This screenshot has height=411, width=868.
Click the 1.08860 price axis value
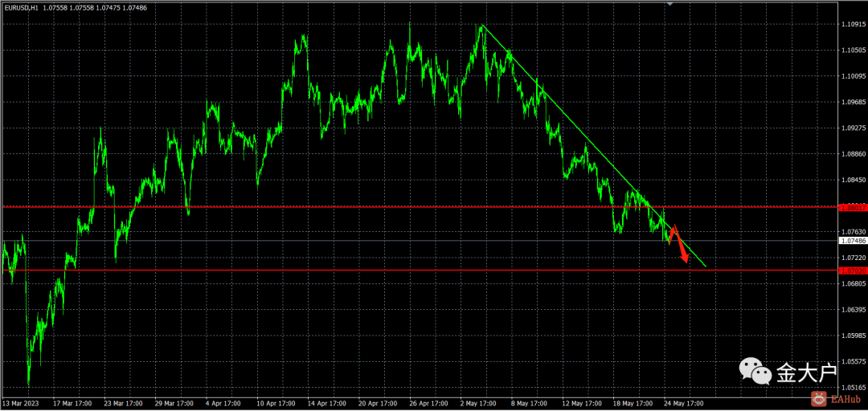point(853,154)
